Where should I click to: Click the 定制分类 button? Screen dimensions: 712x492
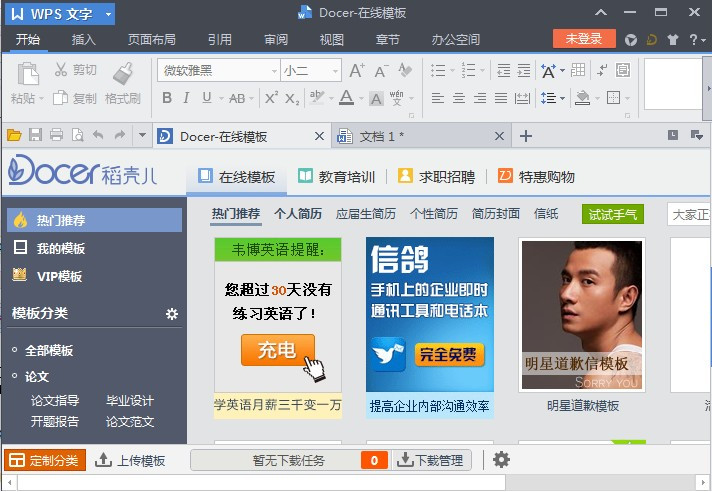point(45,460)
